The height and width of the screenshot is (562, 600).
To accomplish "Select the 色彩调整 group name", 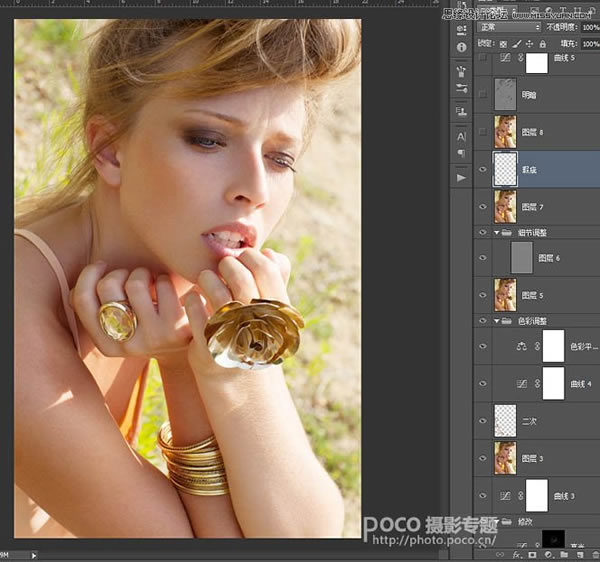I will tap(532, 321).
